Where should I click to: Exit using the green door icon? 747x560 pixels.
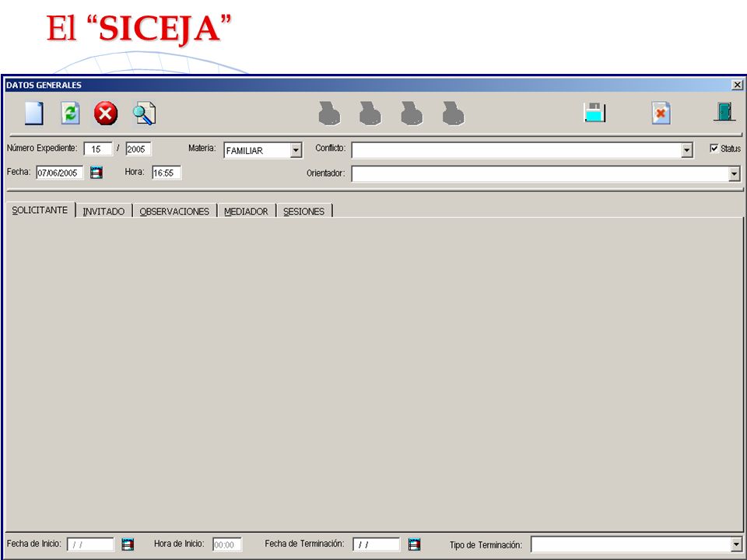[724, 112]
